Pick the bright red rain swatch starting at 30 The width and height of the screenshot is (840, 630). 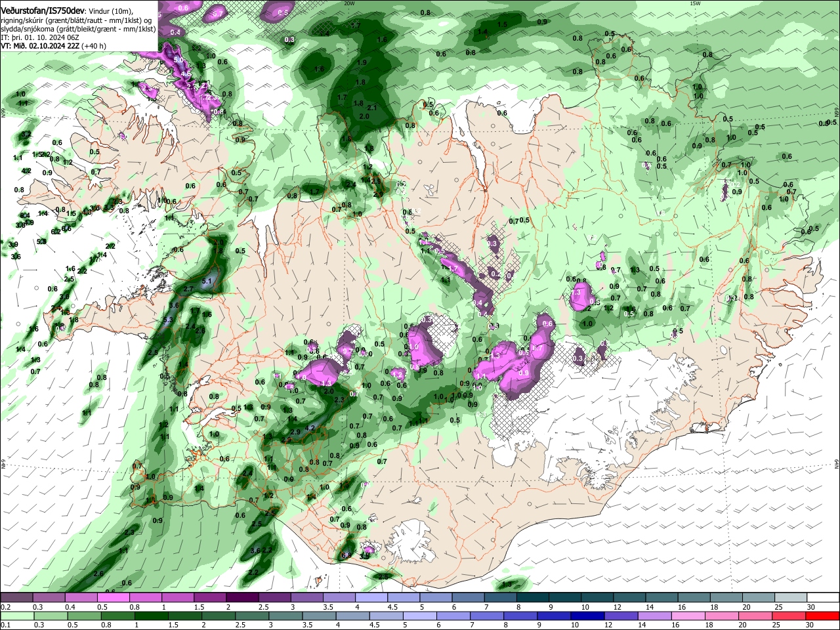[822, 616]
